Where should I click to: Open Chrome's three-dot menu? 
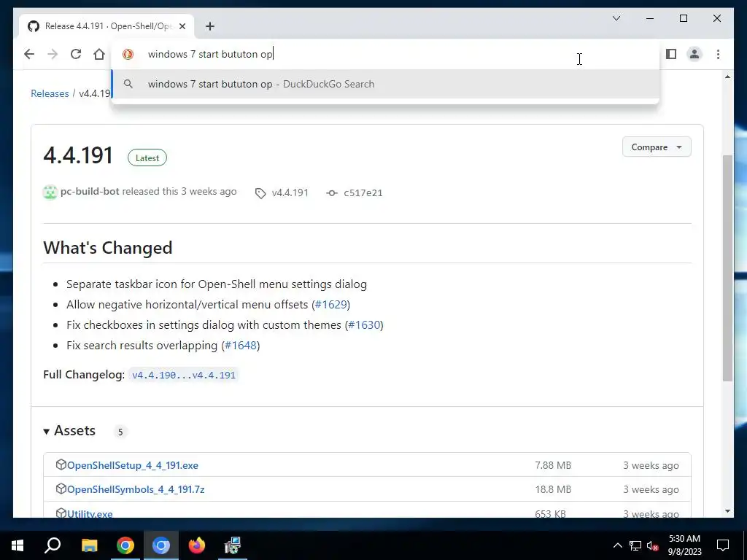point(718,54)
